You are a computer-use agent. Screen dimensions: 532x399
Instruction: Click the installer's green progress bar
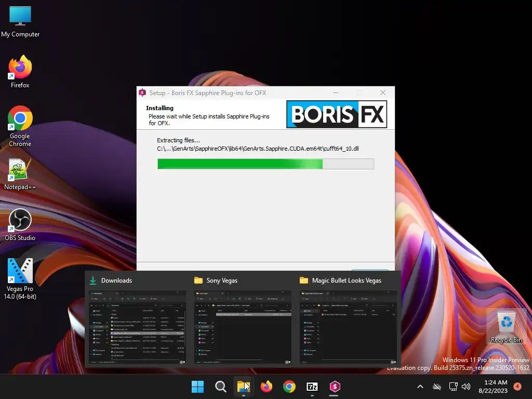tap(265, 164)
